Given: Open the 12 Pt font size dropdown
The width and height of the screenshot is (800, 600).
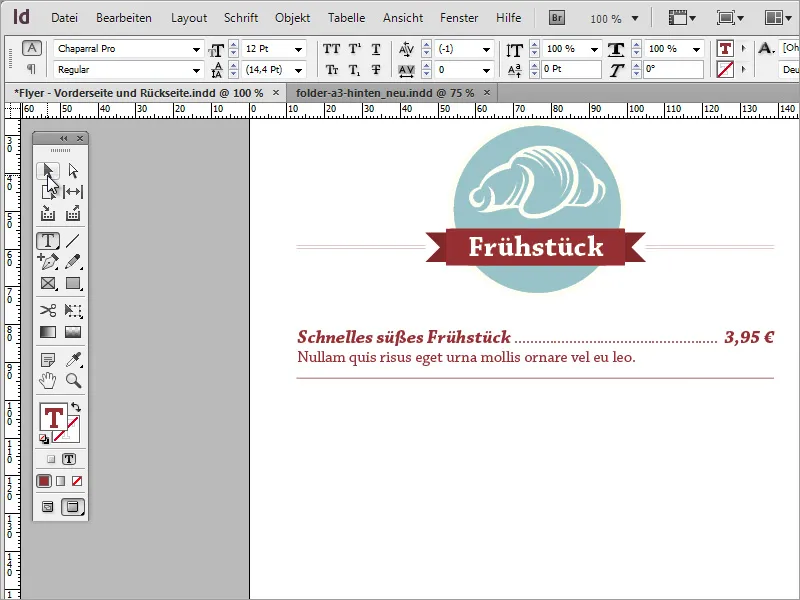Looking at the screenshot, I should tap(298, 49).
